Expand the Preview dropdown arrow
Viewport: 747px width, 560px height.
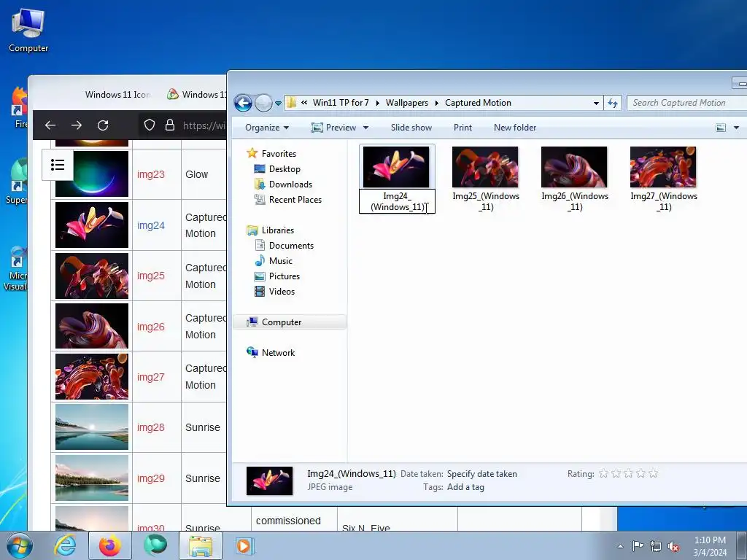click(366, 128)
